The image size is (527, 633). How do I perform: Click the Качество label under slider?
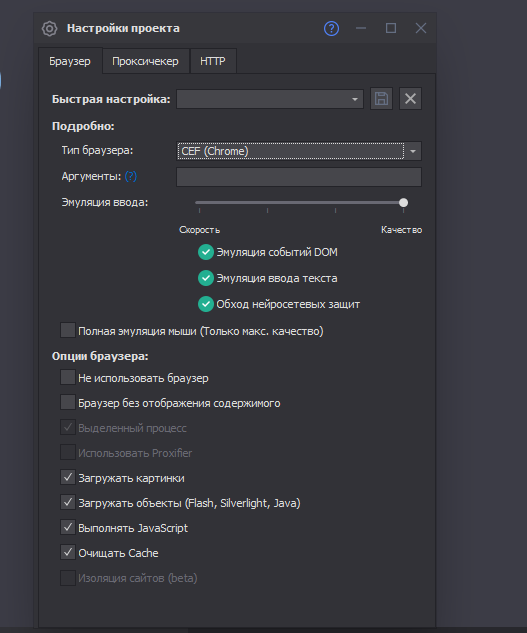click(x=401, y=230)
